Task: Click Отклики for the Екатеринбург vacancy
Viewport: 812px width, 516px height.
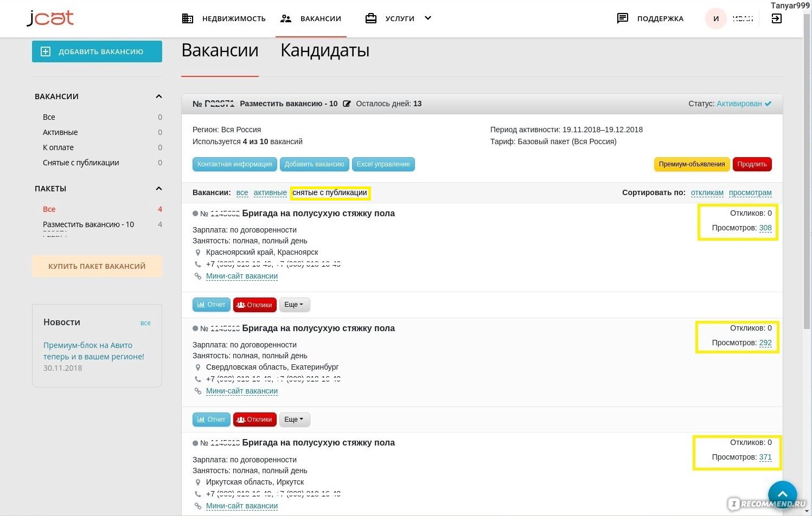Action: pyautogui.click(x=255, y=420)
